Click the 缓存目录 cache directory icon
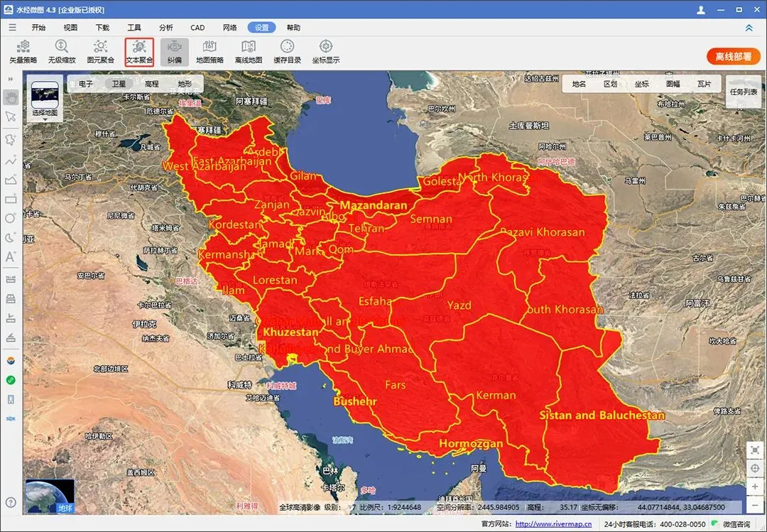The height and width of the screenshot is (532, 767). tap(287, 52)
